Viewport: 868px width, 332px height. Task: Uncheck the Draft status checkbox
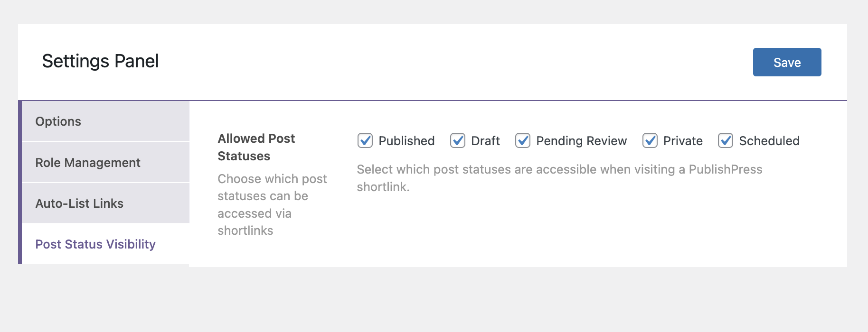[457, 141]
